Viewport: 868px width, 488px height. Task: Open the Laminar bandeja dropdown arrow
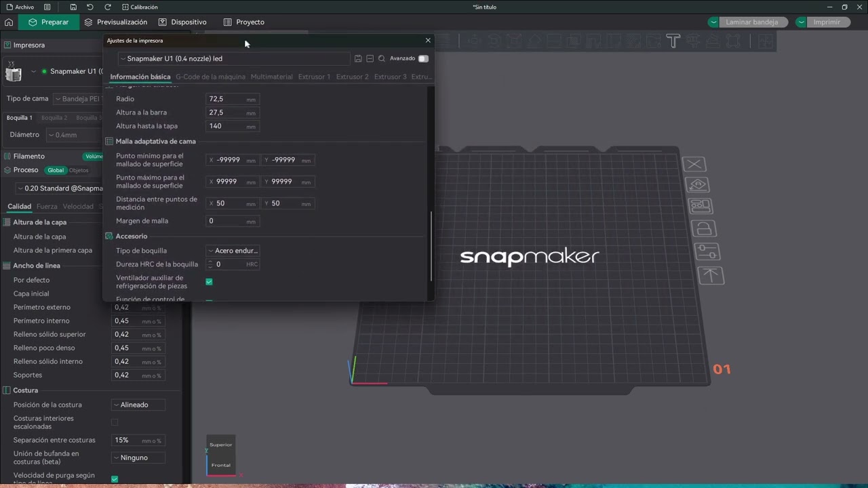tap(713, 22)
